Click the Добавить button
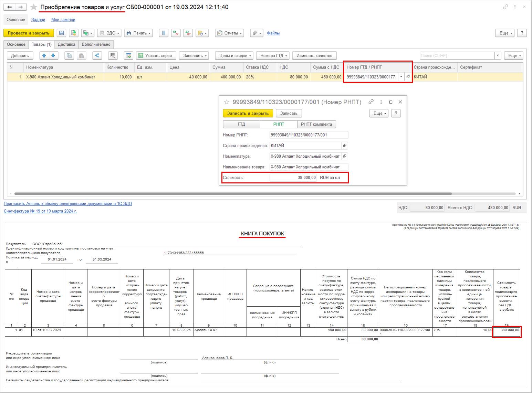 click(x=20, y=56)
